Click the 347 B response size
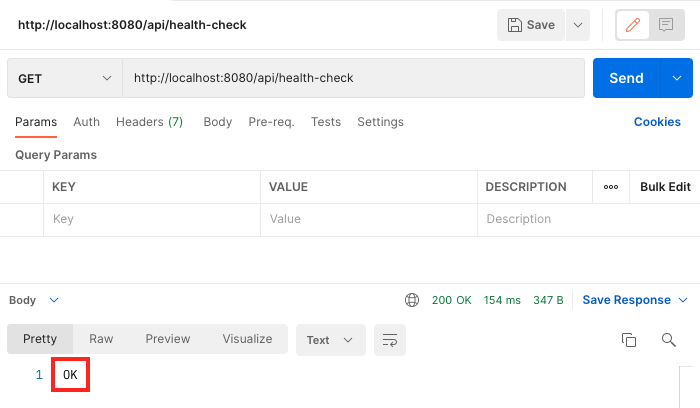This screenshot has width=700, height=408. tap(548, 300)
